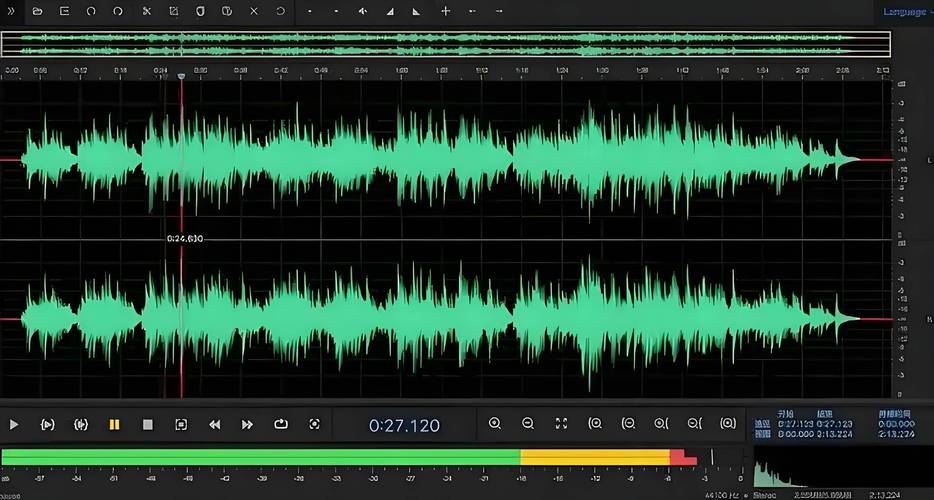Start playback with the play button
The width and height of the screenshot is (934, 500).
(x=14, y=424)
